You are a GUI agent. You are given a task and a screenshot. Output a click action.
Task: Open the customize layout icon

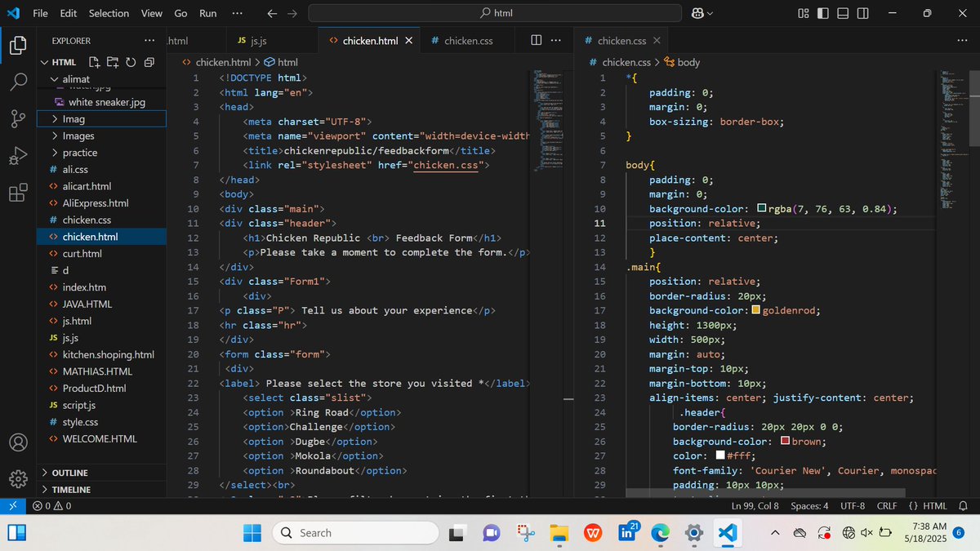pos(803,13)
